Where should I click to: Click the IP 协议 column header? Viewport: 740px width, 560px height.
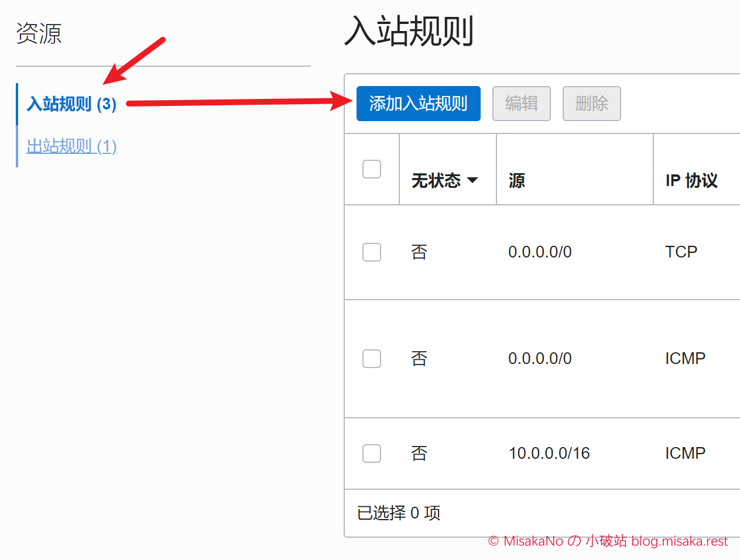(x=691, y=180)
